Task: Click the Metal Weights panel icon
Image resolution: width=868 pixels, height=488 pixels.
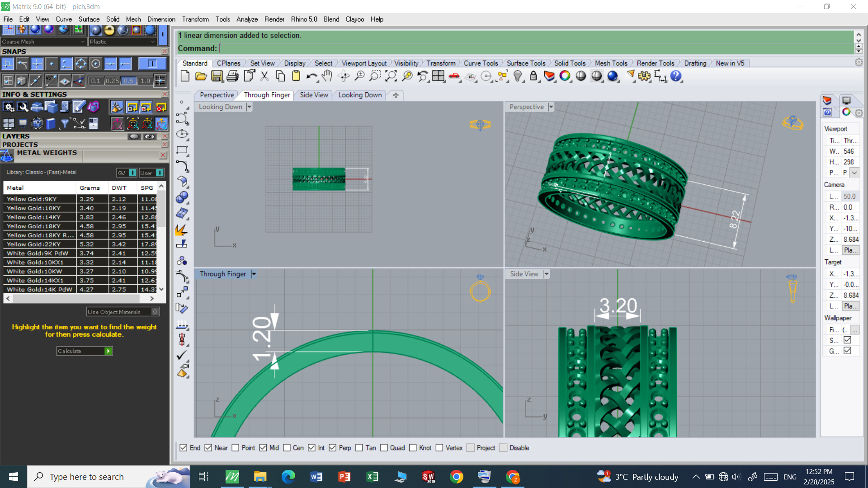Action: pyautogui.click(x=7, y=155)
